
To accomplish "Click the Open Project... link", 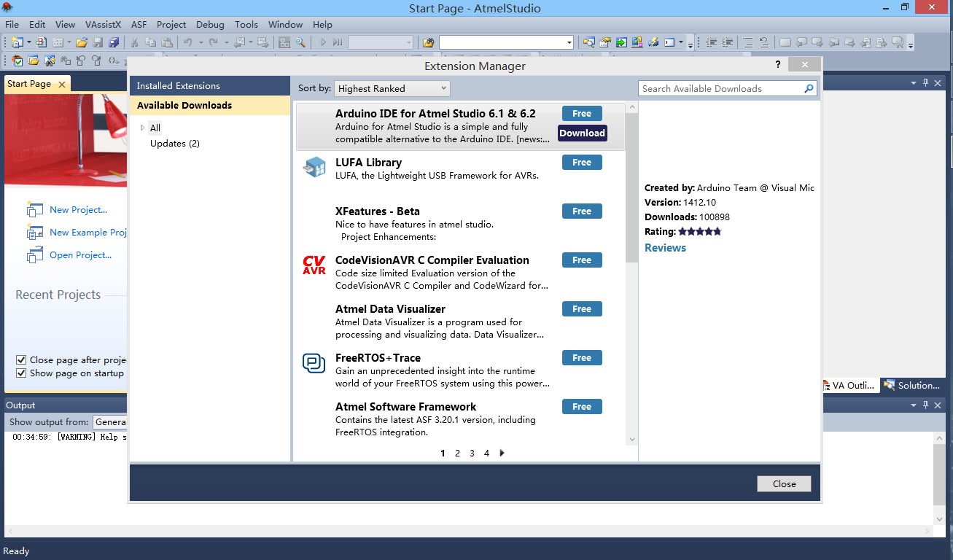I will (x=80, y=254).
